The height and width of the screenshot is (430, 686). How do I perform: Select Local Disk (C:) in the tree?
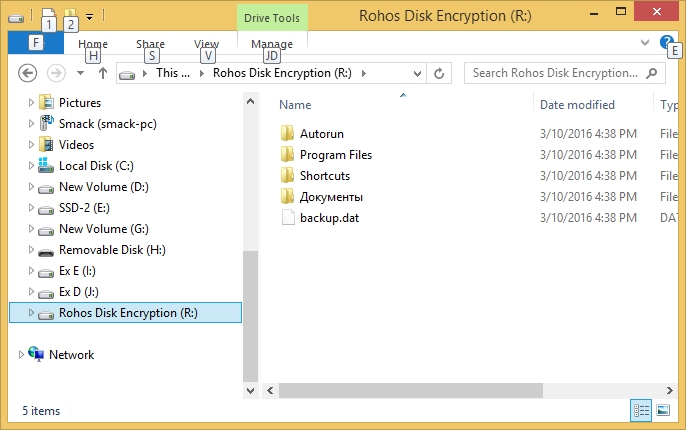(x=96, y=166)
